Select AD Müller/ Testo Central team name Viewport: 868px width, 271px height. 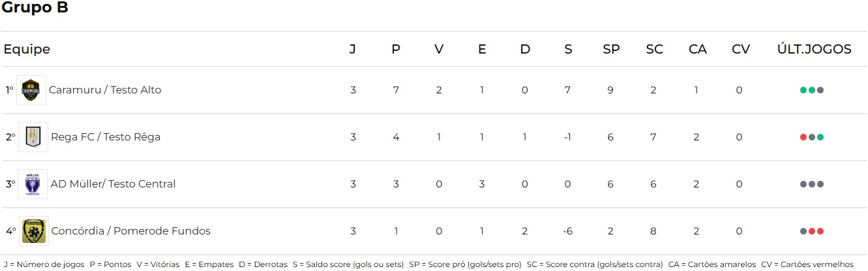[x=113, y=184]
